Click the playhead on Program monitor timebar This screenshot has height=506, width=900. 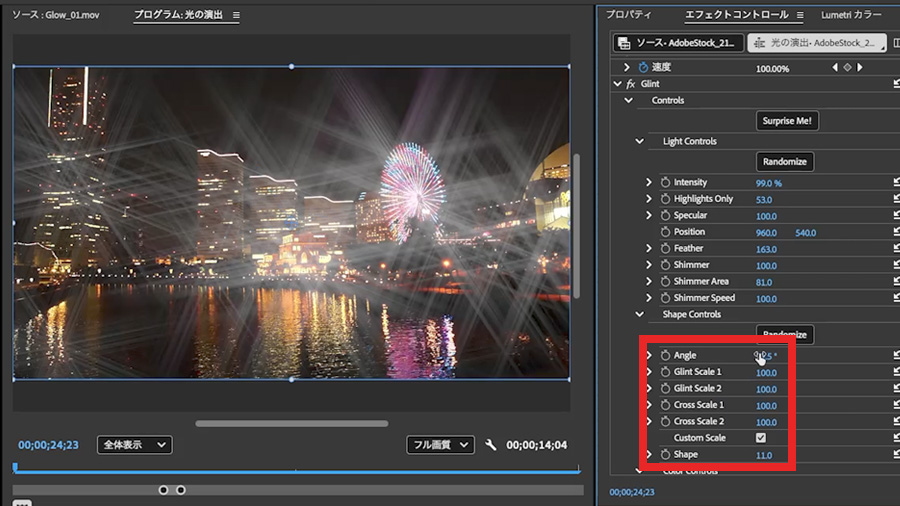point(15,468)
